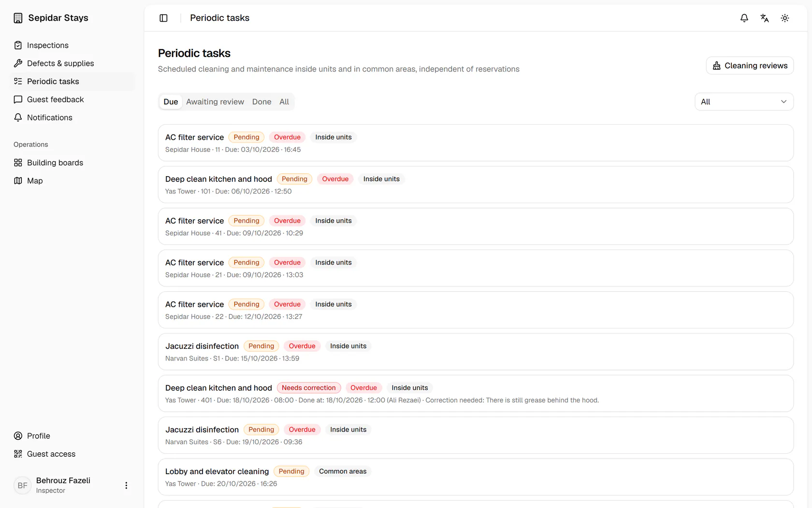Switch to the Awaiting review tab
This screenshot has height=508, width=812.
tap(215, 102)
